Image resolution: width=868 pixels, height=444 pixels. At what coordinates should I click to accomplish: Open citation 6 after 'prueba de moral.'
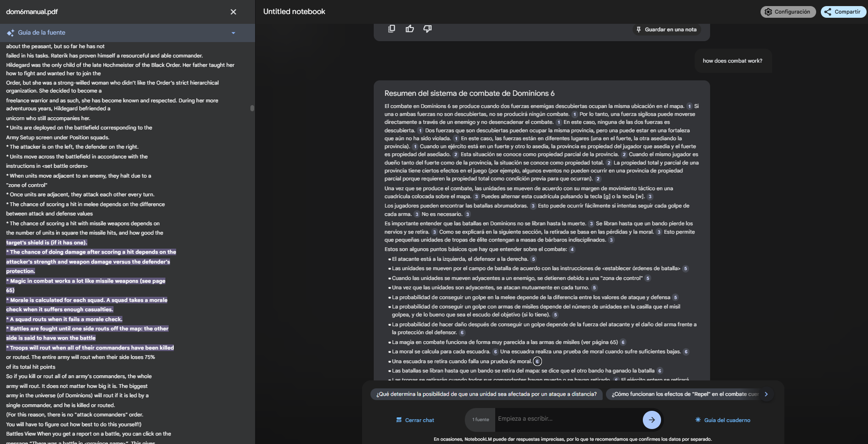pyautogui.click(x=537, y=361)
